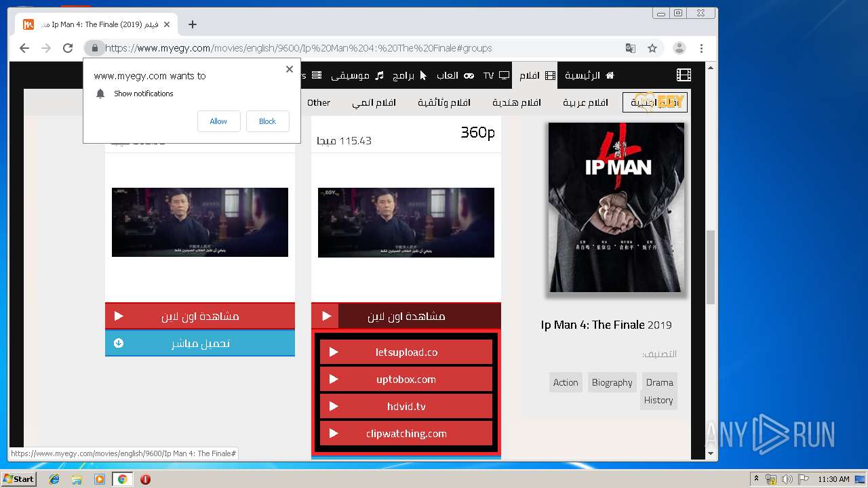Open the History genre tag

coord(658,400)
